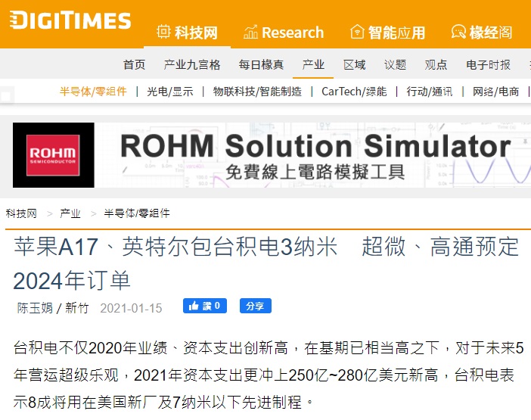Screen dimensions: 531x420
Task: Open the ROHM Solution Simulator banner ad
Action: [272, 155]
